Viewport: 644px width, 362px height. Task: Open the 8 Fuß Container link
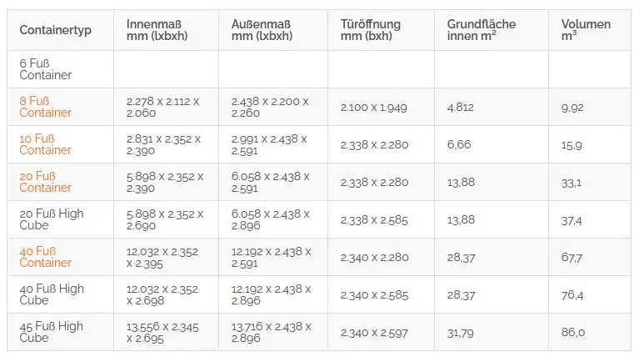(45, 107)
